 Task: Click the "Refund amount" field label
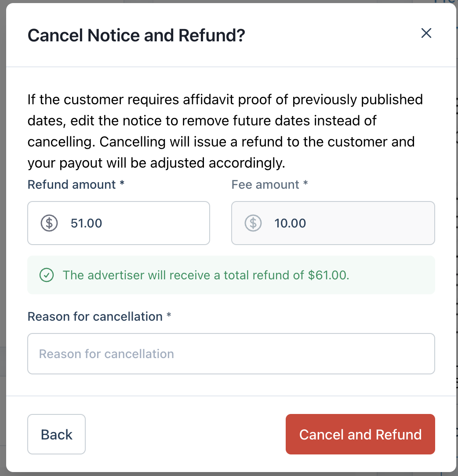[72, 184]
